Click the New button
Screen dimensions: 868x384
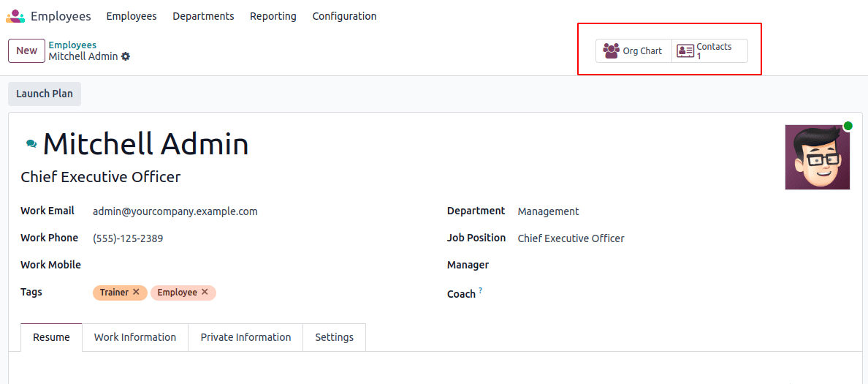27,51
